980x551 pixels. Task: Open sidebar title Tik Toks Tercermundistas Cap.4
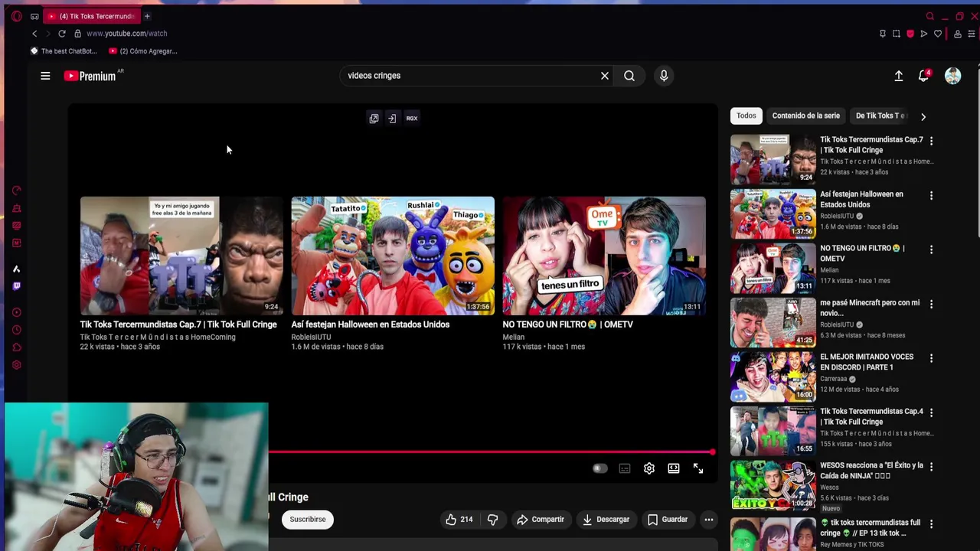[871, 416]
